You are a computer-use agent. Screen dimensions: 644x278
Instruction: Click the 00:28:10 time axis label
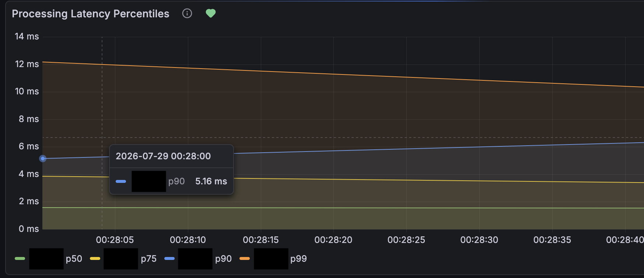coord(188,240)
